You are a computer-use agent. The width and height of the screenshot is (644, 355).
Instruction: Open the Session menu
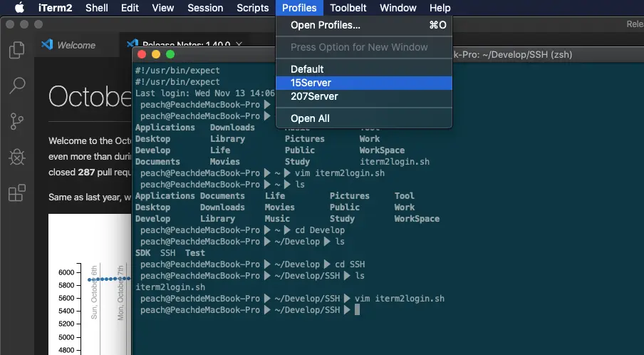click(x=205, y=8)
